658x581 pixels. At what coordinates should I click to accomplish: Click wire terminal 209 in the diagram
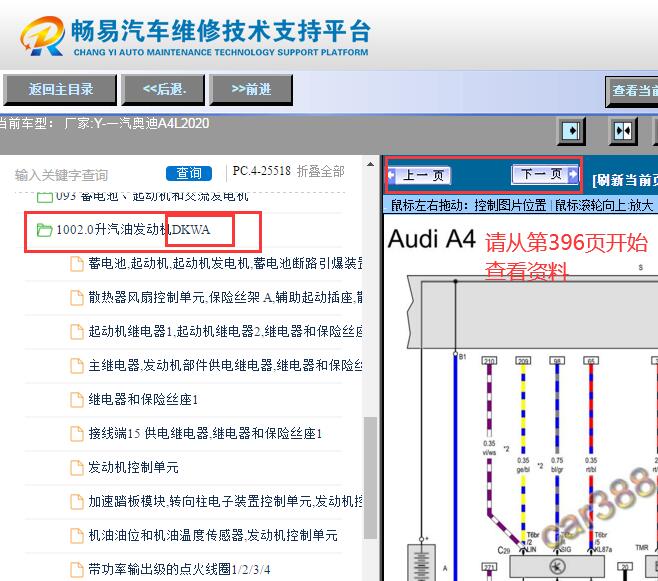pos(523,361)
